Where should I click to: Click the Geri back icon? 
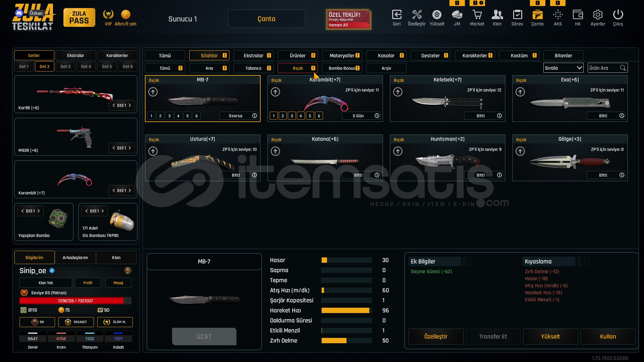pos(396,15)
